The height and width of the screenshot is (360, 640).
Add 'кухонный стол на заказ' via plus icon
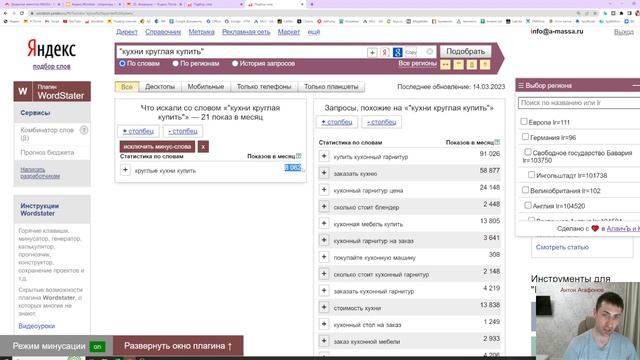pyautogui.click(x=324, y=324)
